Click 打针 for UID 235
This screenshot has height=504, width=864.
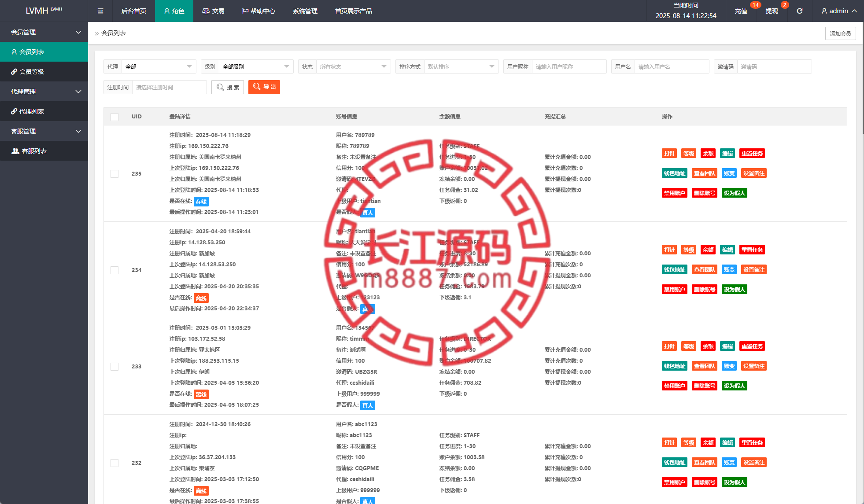669,154
